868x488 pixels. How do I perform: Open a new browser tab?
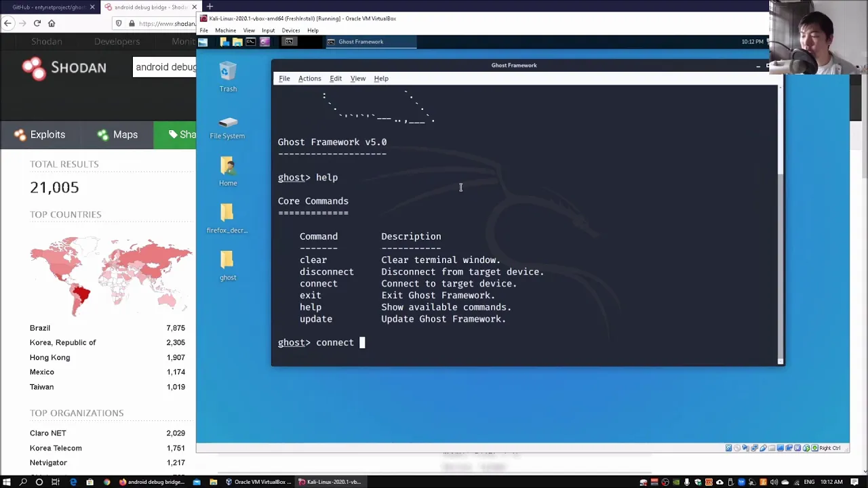[210, 7]
